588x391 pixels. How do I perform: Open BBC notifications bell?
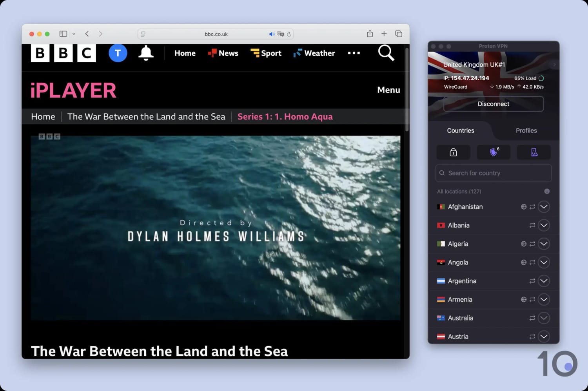146,53
